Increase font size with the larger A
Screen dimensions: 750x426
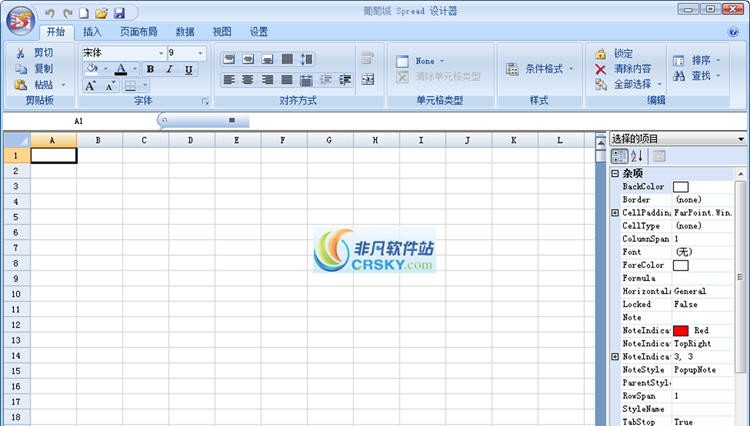[x=90, y=86]
